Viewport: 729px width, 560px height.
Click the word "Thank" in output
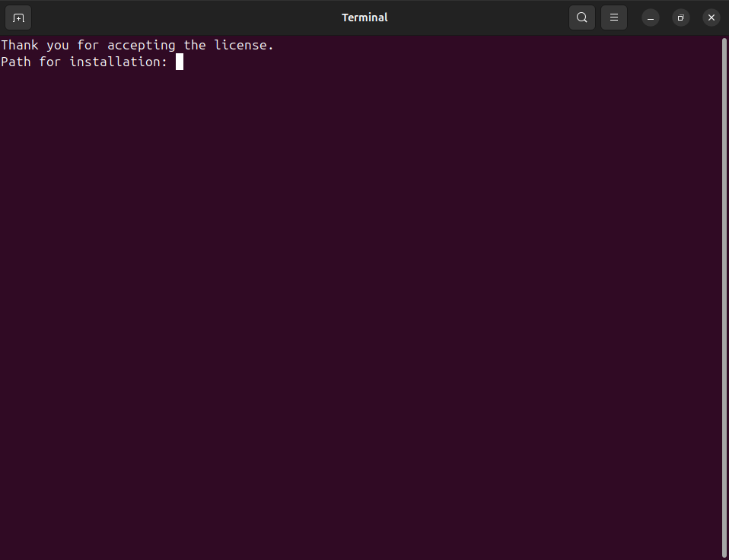click(20, 45)
